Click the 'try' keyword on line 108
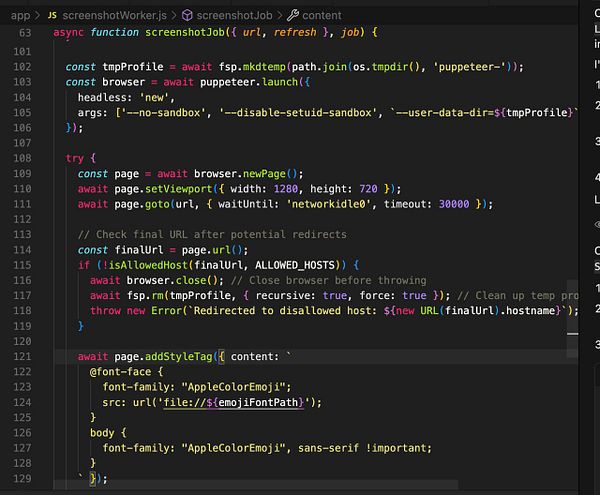Viewport: 600px width, 495px height. pyautogui.click(x=75, y=158)
